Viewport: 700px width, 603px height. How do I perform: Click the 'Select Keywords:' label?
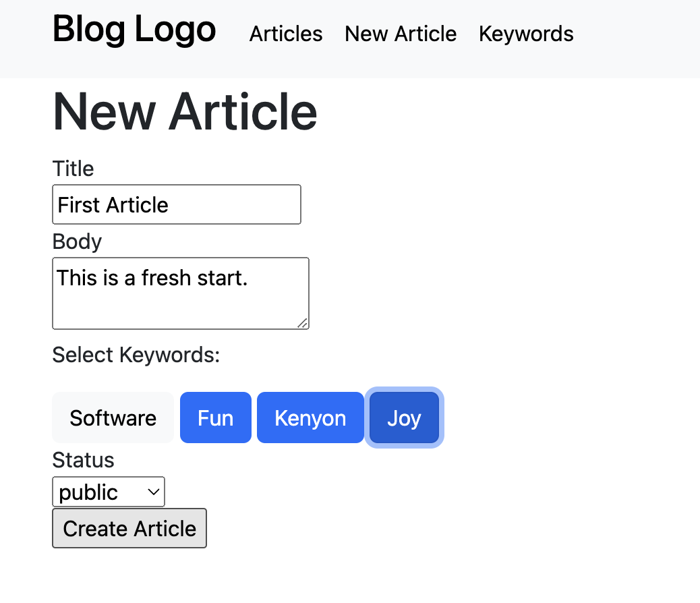tap(136, 355)
